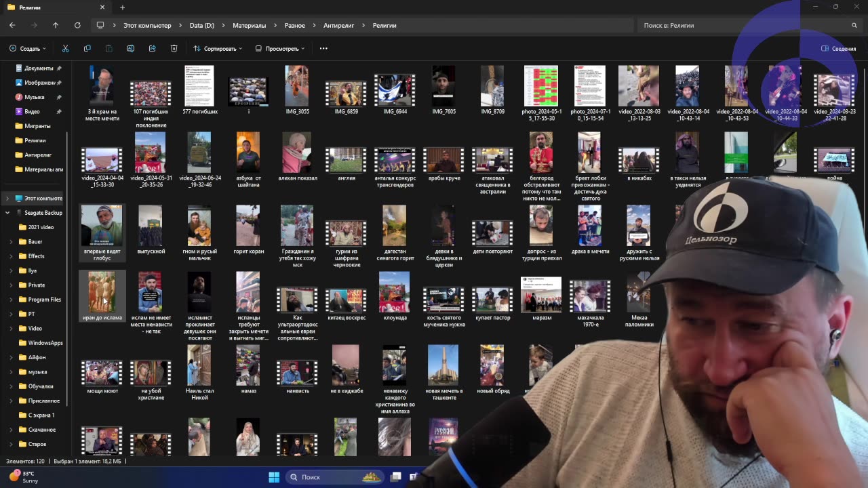Click the Cut scissors icon in toolbar
The height and width of the screenshot is (488, 868).
[65, 49]
